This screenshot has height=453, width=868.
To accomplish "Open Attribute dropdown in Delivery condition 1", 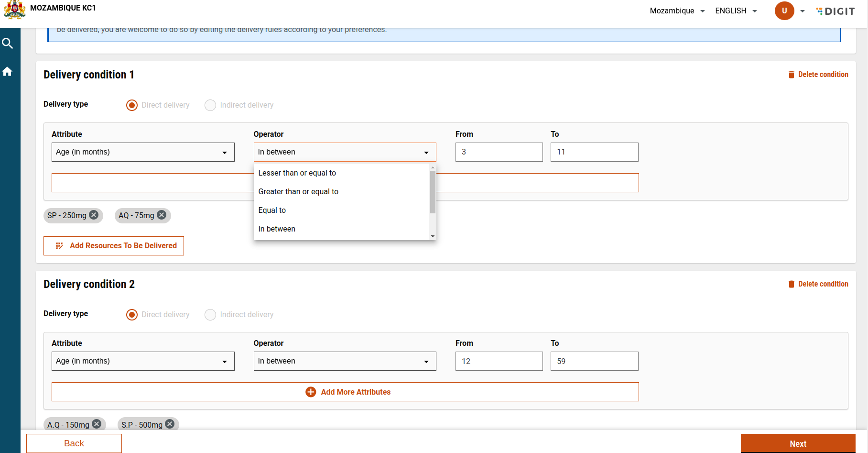I will 143,152.
